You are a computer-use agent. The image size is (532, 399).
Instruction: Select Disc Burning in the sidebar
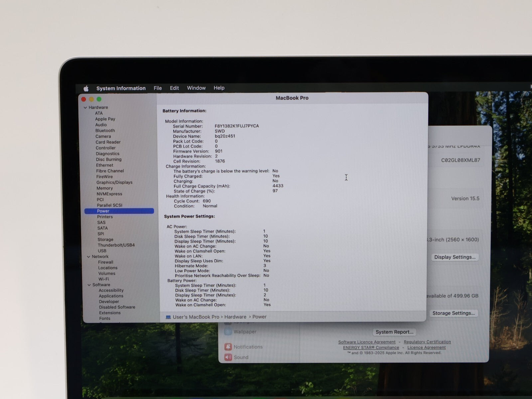click(x=109, y=159)
